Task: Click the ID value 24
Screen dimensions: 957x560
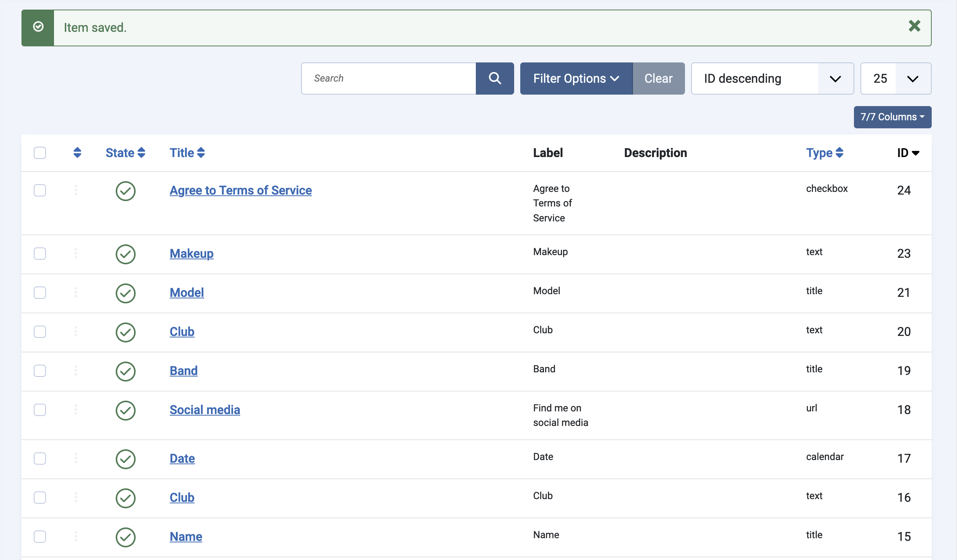Action: click(x=904, y=190)
